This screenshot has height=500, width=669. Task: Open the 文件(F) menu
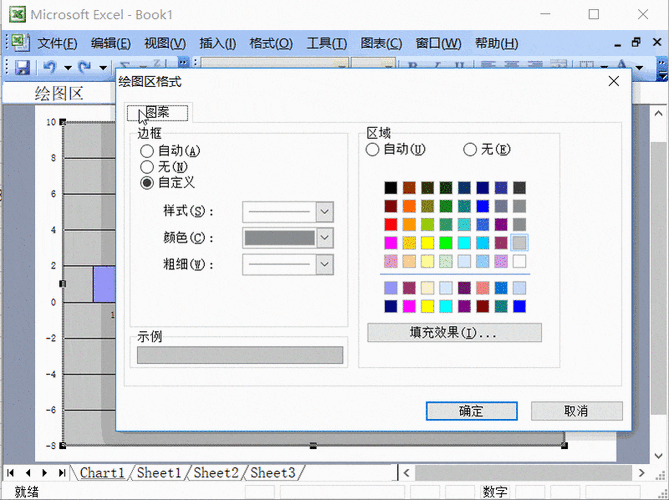tap(57, 43)
